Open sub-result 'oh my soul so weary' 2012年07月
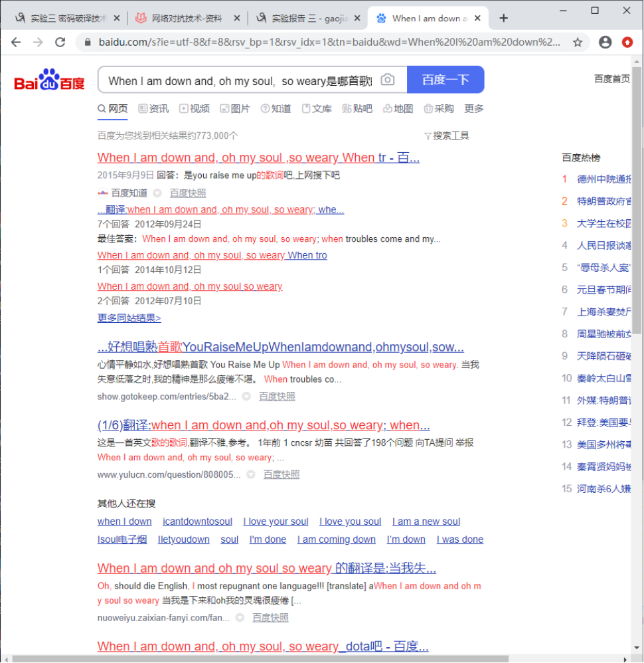 click(190, 287)
